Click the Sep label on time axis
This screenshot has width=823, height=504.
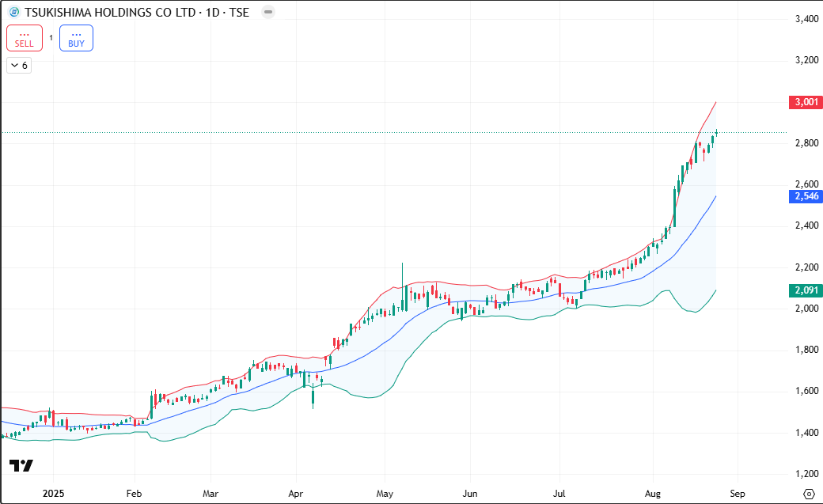738,494
